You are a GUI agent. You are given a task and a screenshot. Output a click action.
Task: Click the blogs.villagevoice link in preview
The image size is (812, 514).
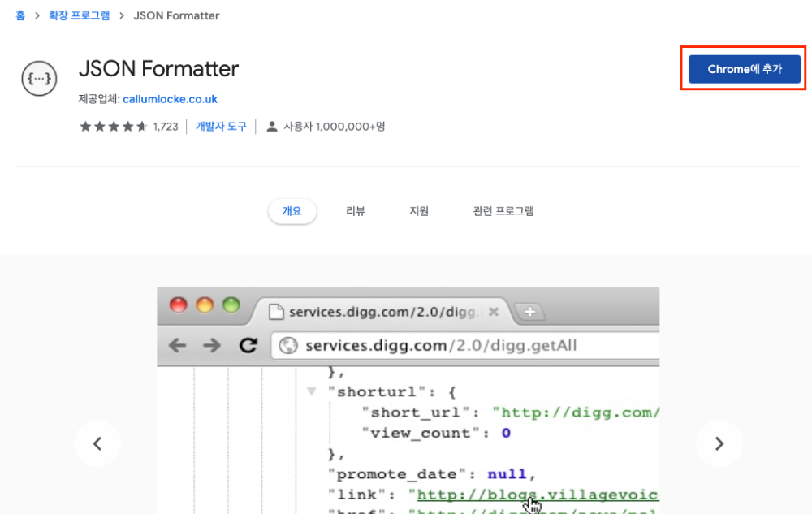pos(538,495)
